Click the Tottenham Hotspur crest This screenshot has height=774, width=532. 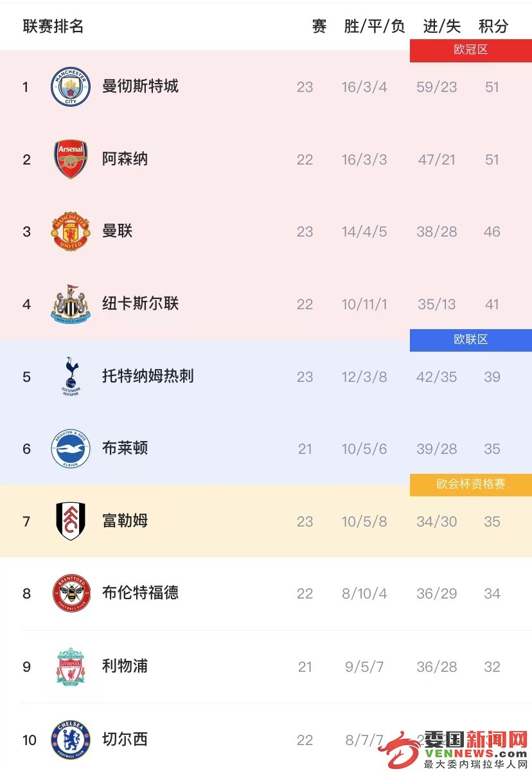coord(71,376)
